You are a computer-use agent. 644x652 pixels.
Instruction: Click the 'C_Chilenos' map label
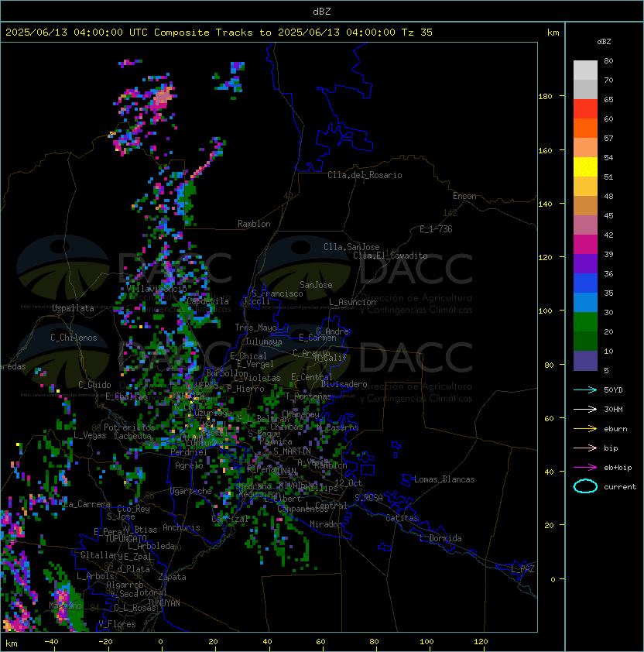click(x=74, y=338)
